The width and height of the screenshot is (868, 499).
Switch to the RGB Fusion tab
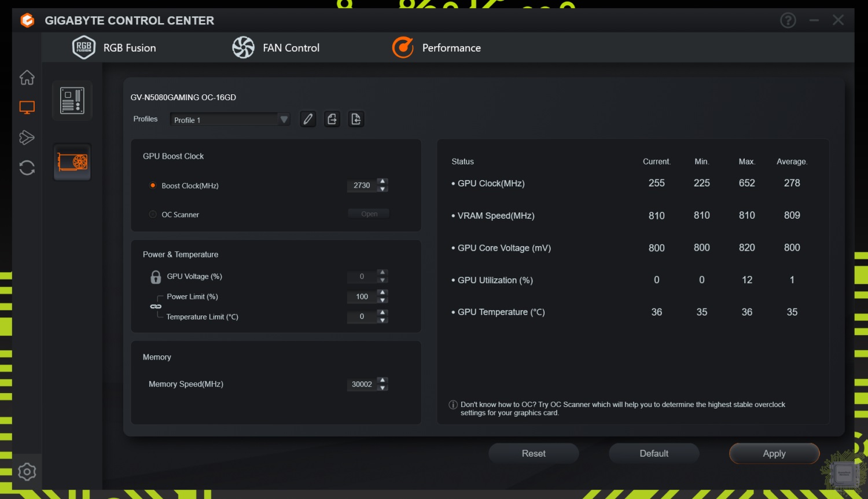pos(114,48)
